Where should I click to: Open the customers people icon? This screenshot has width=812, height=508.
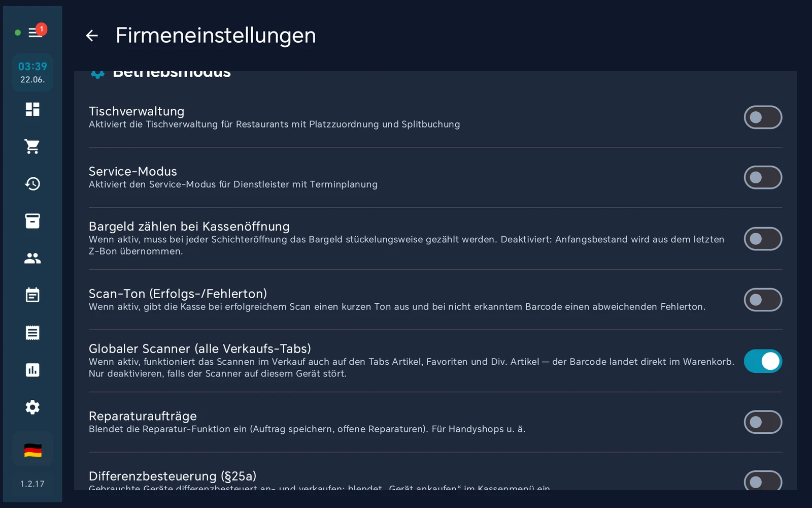pos(32,258)
